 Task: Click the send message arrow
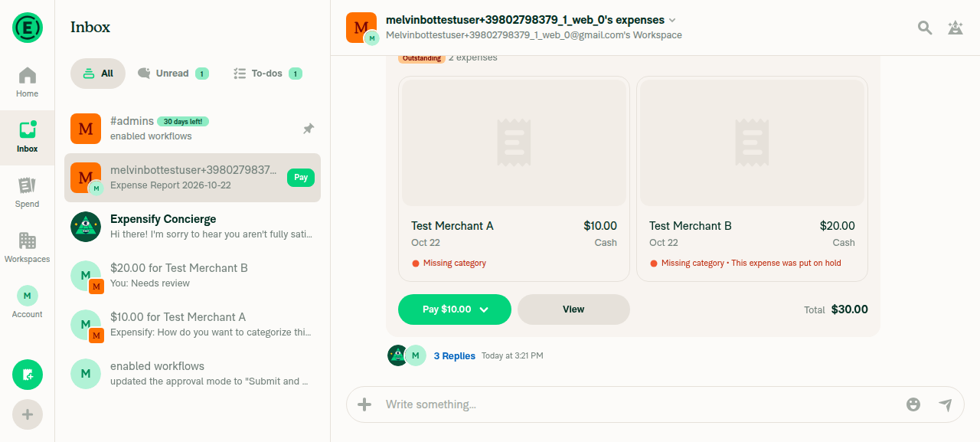[946, 404]
